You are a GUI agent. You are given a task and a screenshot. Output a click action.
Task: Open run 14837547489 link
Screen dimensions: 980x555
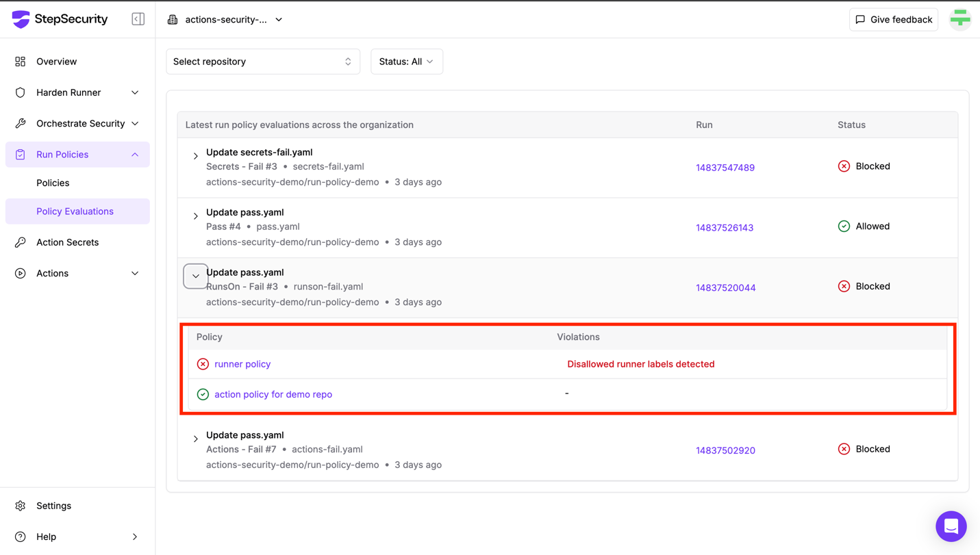[x=725, y=168]
